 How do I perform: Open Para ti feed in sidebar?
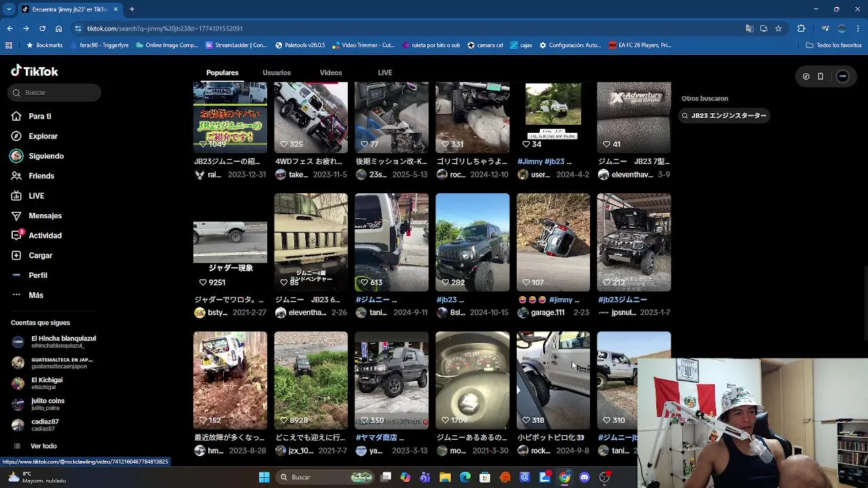39,116
